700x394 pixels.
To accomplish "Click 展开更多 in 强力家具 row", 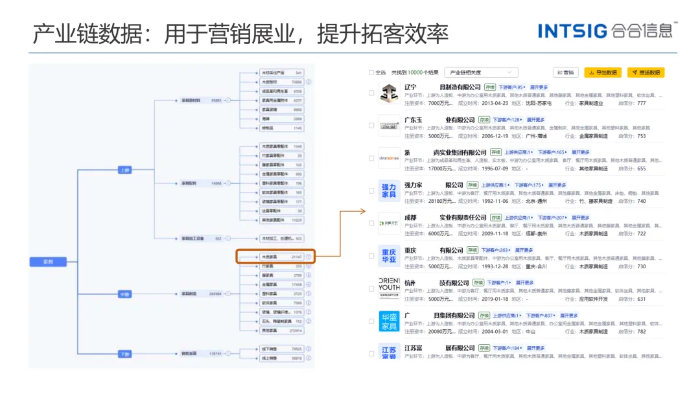I will click(557, 185).
